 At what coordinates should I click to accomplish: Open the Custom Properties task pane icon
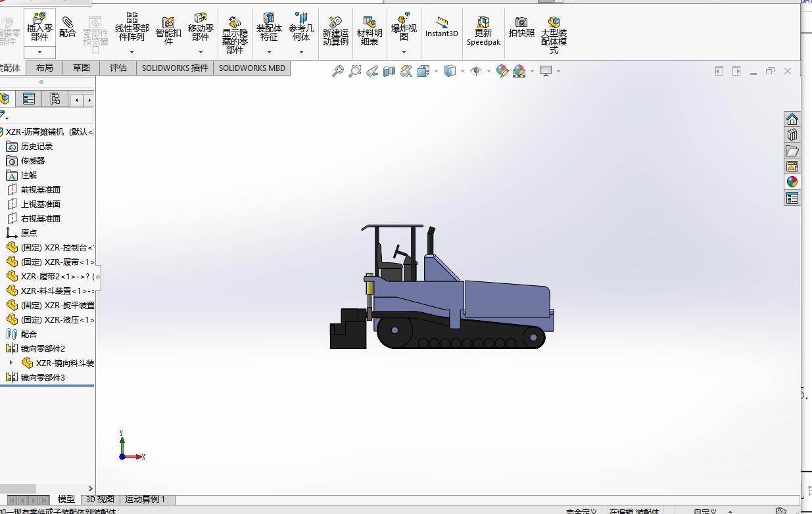792,198
